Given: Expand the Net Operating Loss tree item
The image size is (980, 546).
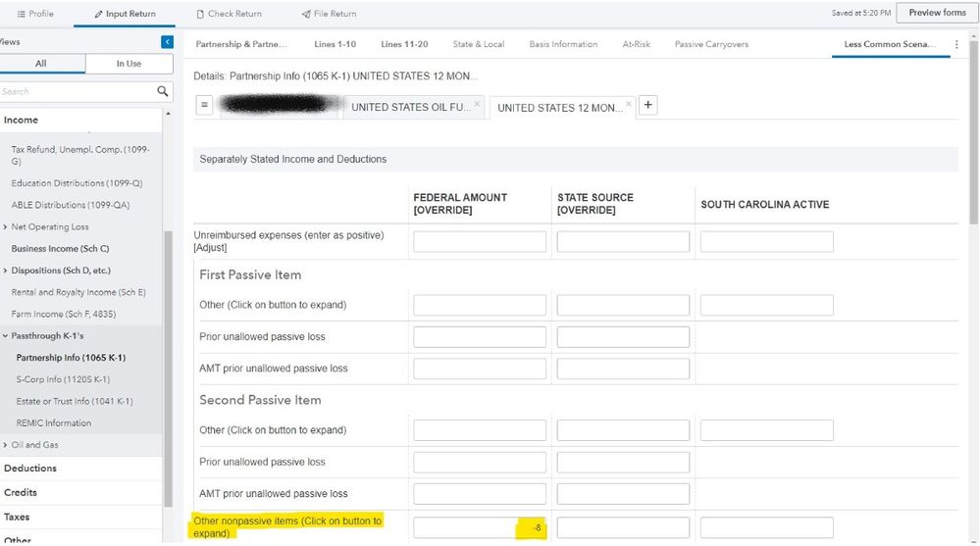Looking at the screenshot, I should tap(6, 227).
